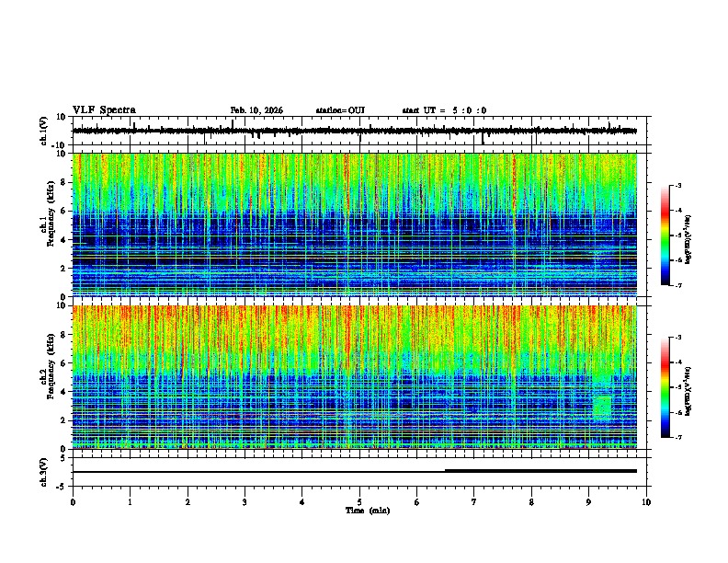
Task: Click the green square patch in ch.2 spectrogram
Action: click(603, 406)
